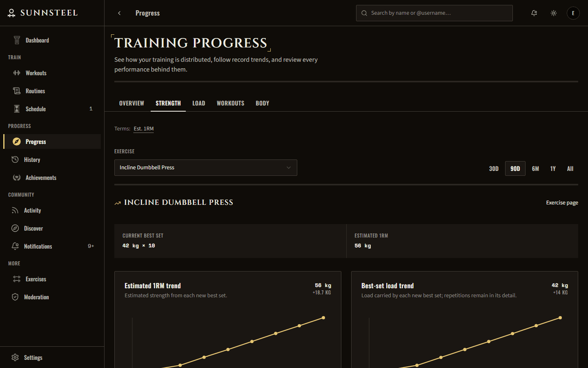
Task: Click the Current Best Set card
Action: coord(230,241)
